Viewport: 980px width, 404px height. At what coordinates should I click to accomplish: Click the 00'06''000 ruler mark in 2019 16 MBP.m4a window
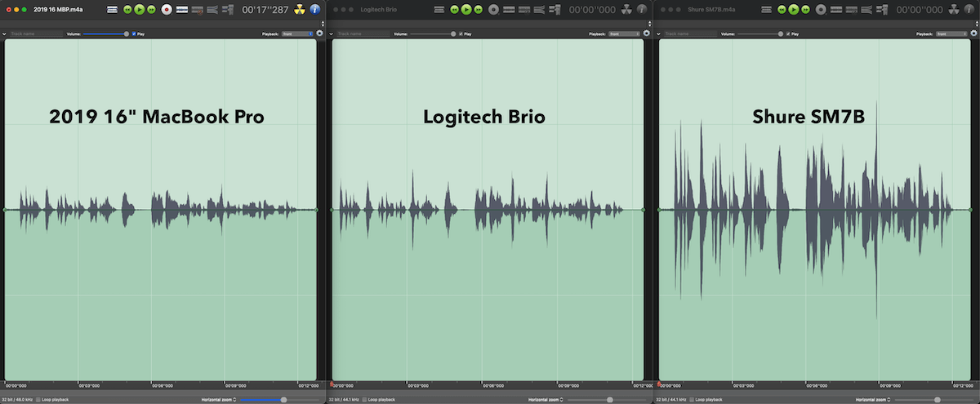click(163, 386)
